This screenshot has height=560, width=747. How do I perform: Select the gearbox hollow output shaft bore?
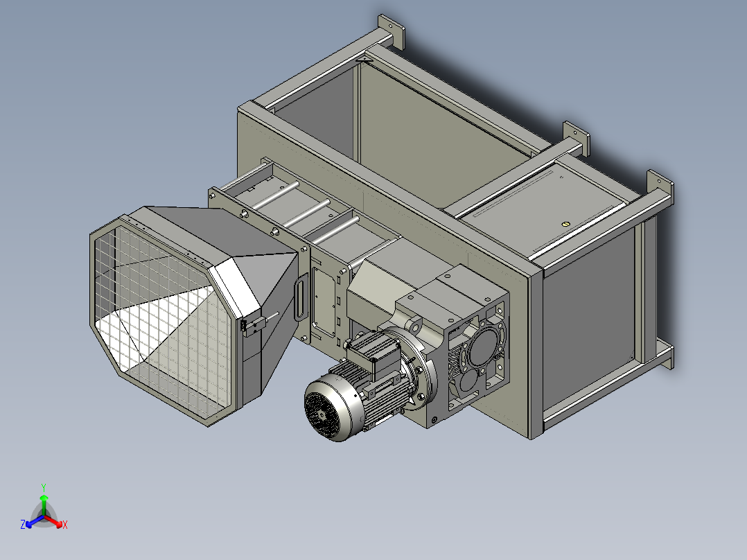coord(483,348)
